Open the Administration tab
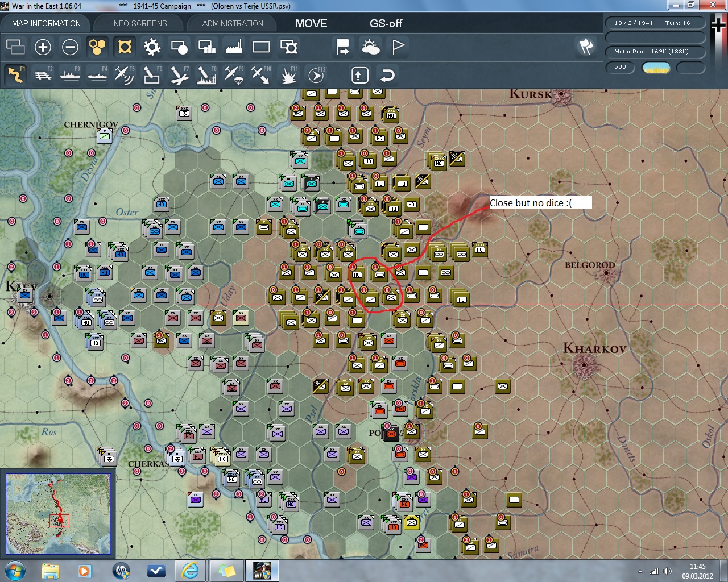Viewport: 728px width, 582px height. [233, 23]
